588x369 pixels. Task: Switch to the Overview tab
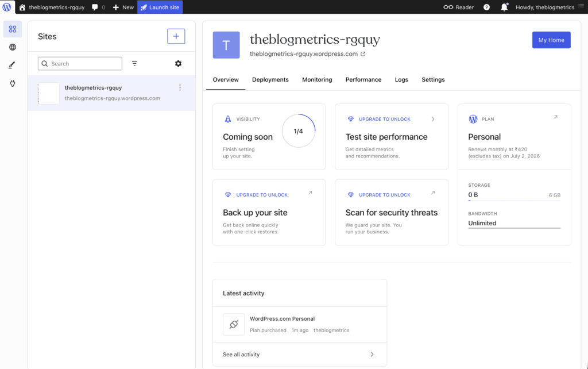tap(226, 79)
